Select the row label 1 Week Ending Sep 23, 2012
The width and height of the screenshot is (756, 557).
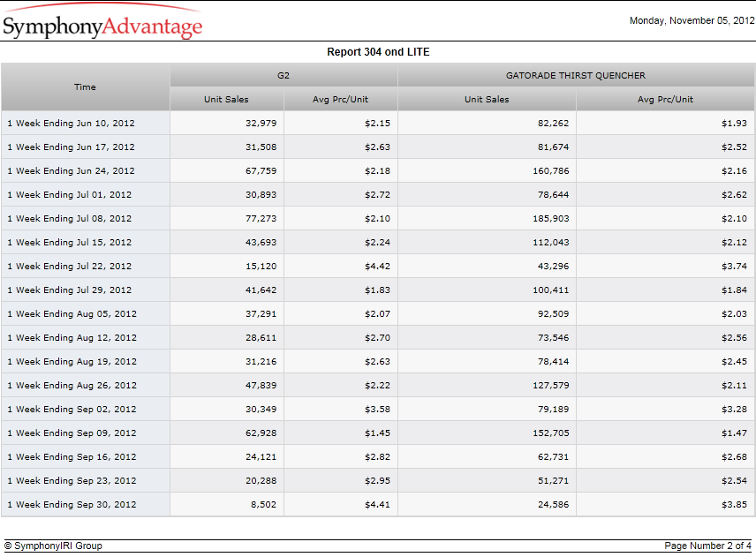tap(72, 481)
